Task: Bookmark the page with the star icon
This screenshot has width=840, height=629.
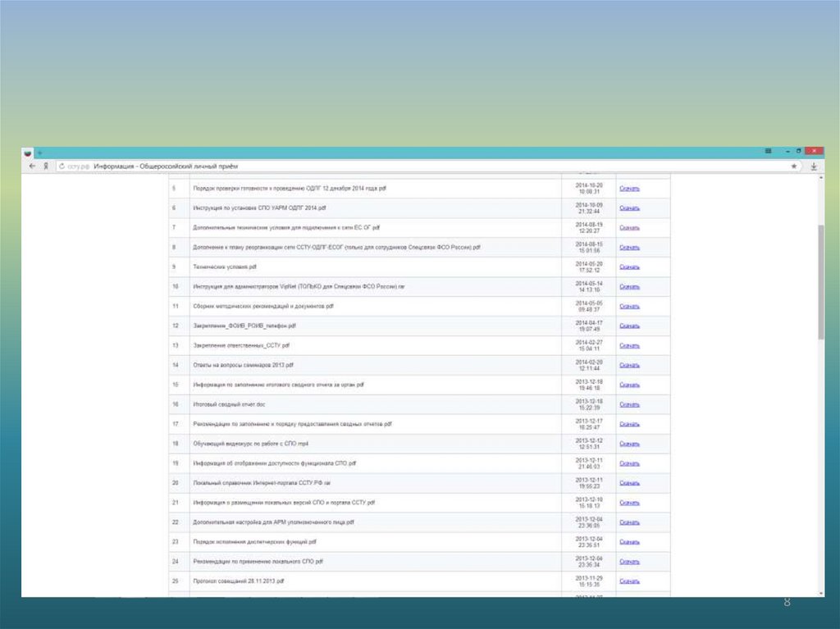Action: tap(793, 166)
